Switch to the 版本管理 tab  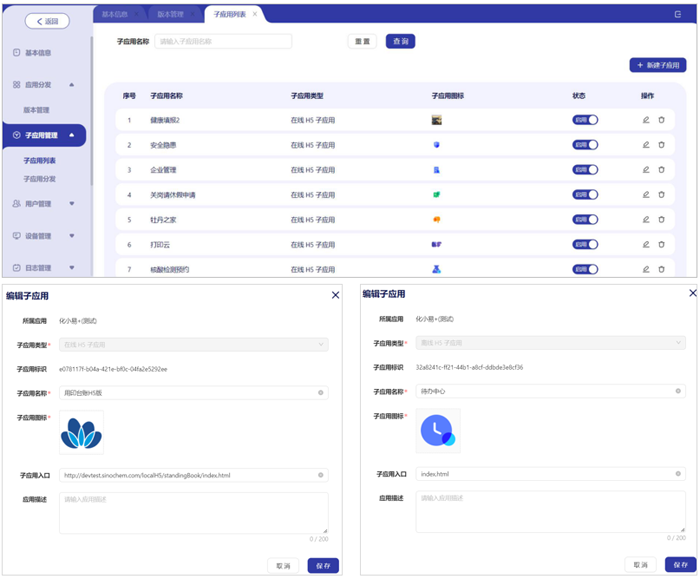(176, 14)
